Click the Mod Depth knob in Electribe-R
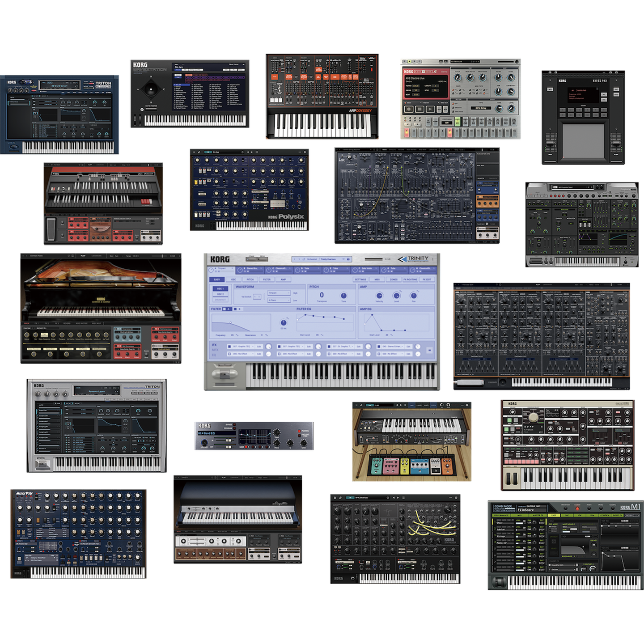 click(x=470, y=78)
